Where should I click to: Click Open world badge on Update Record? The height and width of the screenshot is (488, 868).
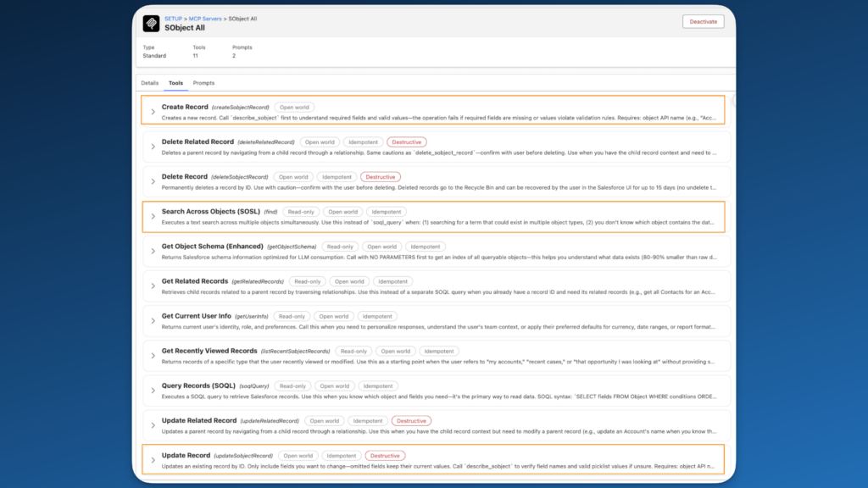(x=298, y=456)
